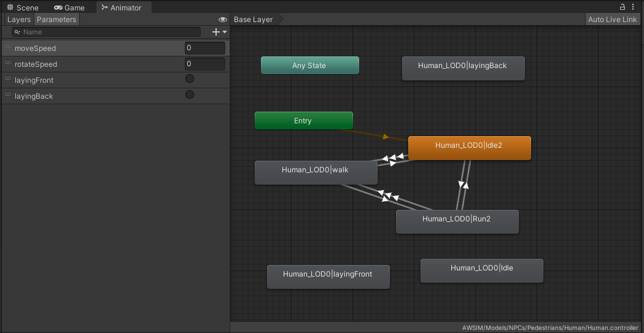
Task: Open the add-parameter dropdown arrow
Action: pos(225,32)
